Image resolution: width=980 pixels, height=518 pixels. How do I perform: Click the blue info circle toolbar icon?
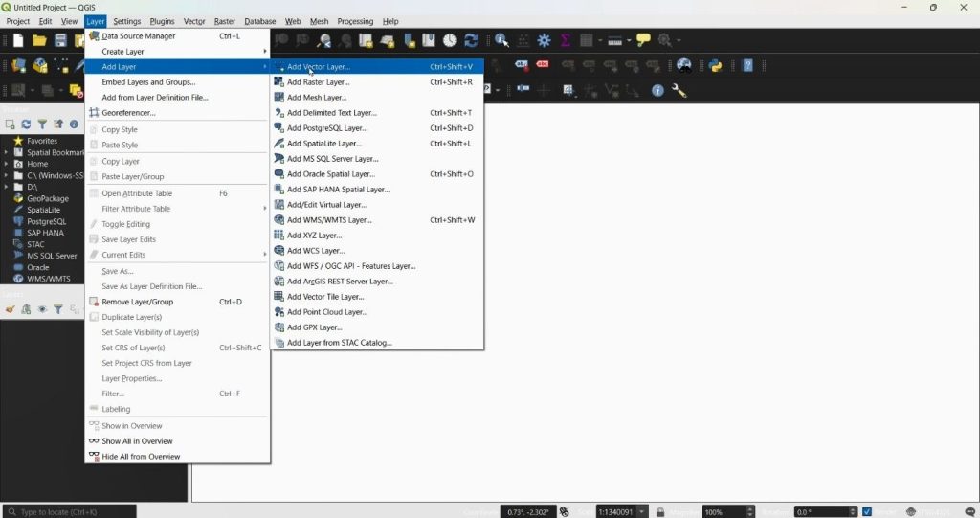click(x=657, y=91)
